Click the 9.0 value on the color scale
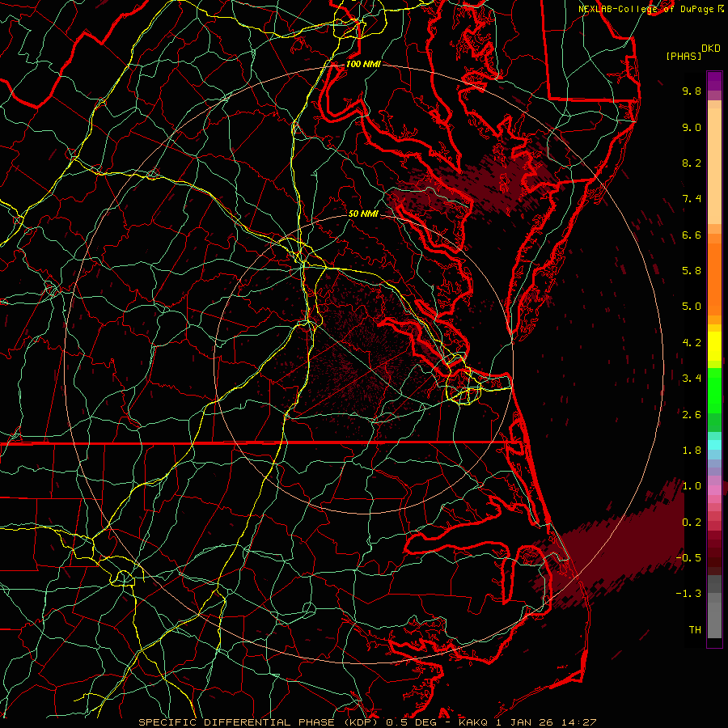 692,127
